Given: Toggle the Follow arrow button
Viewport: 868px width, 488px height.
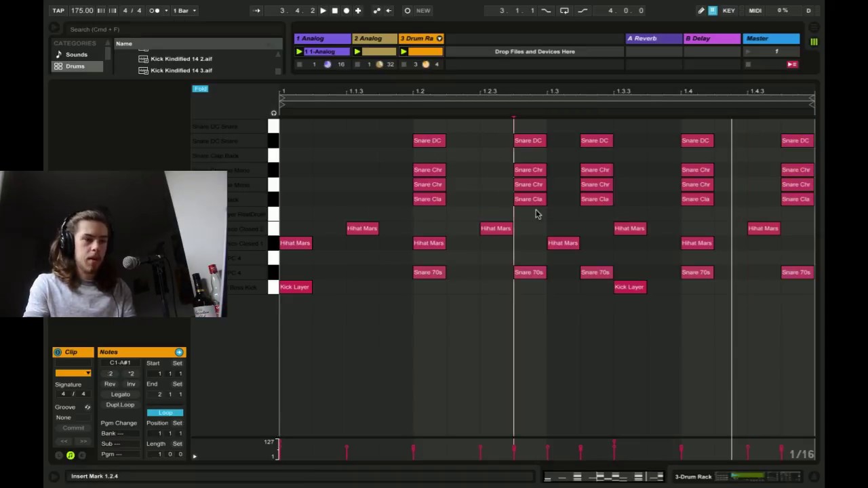Looking at the screenshot, I should tap(256, 10).
